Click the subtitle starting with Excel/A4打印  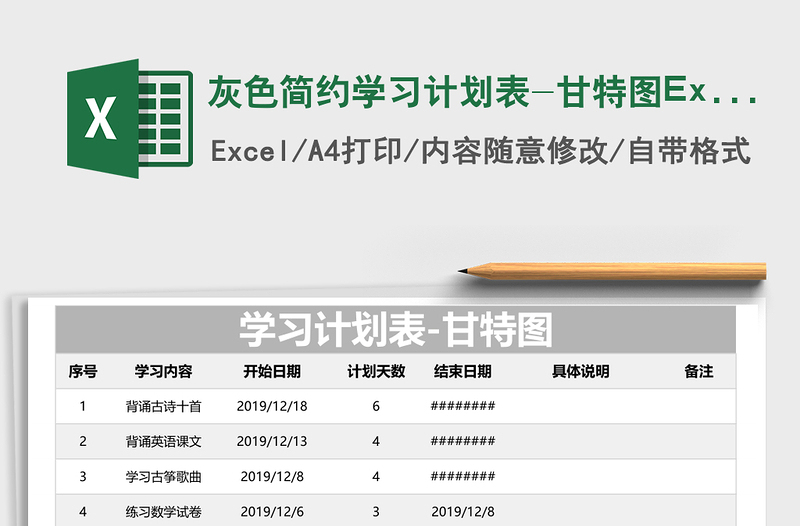481,151
